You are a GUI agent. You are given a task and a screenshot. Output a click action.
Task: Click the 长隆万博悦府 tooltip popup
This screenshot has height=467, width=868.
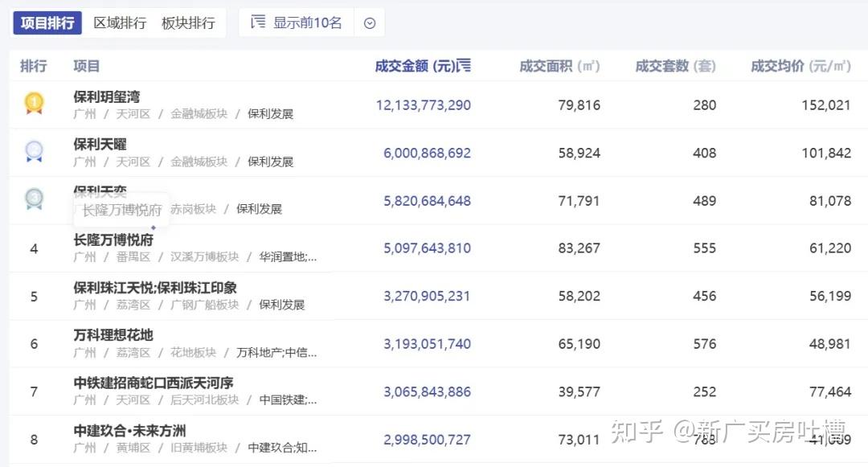click(x=121, y=211)
